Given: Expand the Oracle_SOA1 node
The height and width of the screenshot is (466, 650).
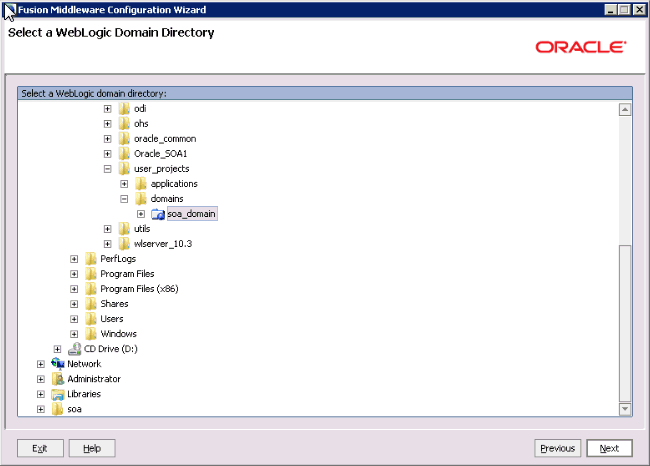Looking at the screenshot, I should [x=107, y=154].
